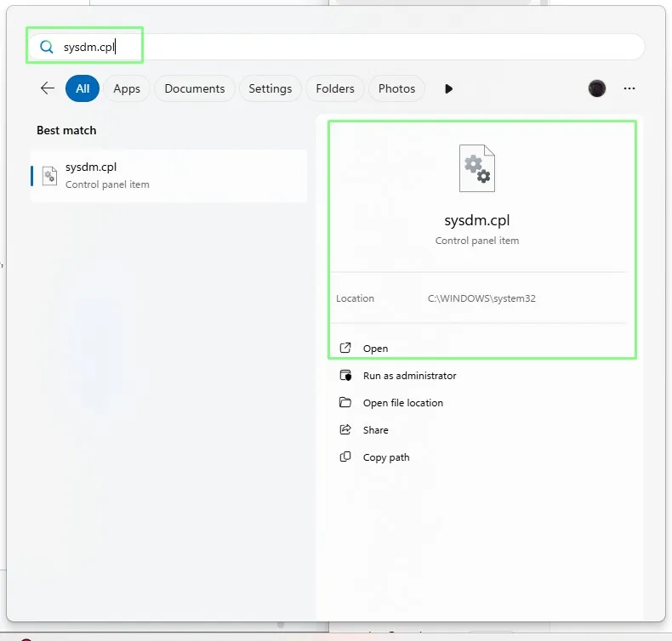Choose the Share action
Screen dimensions: 672x641
coord(375,430)
